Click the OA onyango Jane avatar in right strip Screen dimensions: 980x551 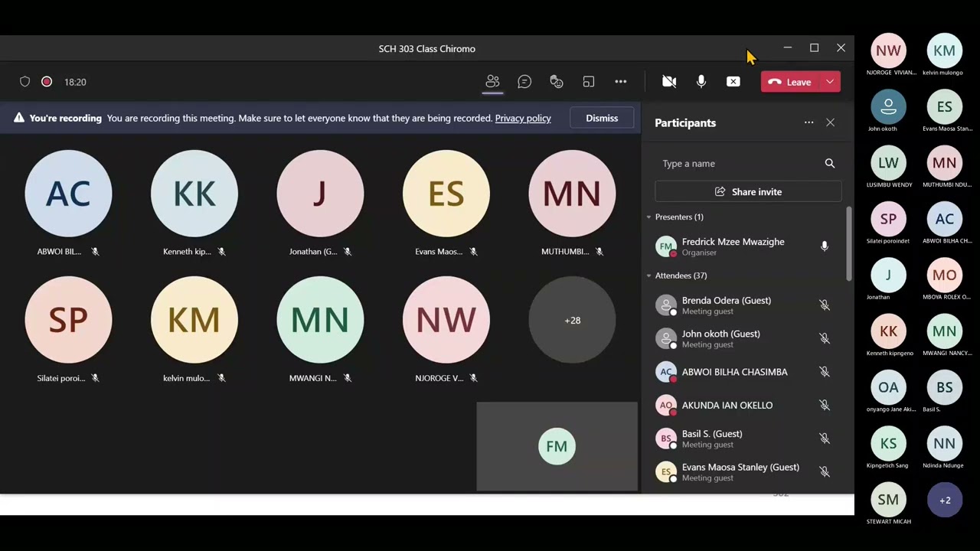click(888, 388)
